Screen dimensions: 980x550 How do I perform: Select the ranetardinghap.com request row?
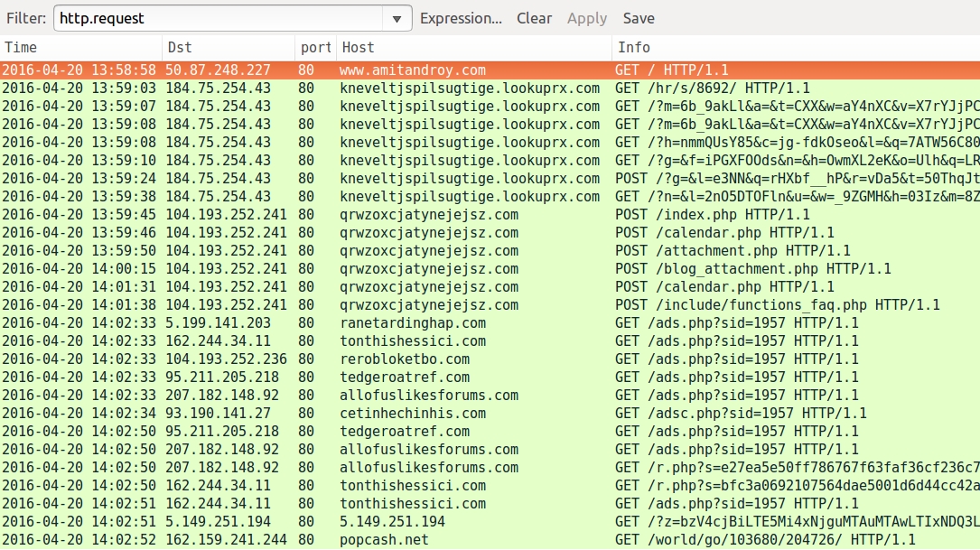412,323
